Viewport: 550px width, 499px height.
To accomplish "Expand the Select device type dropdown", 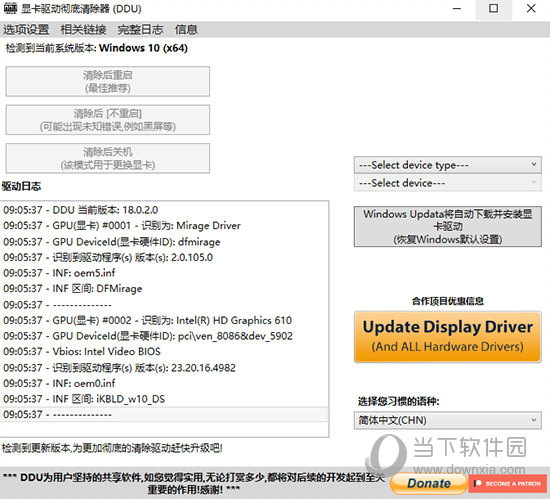I will tap(448, 165).
